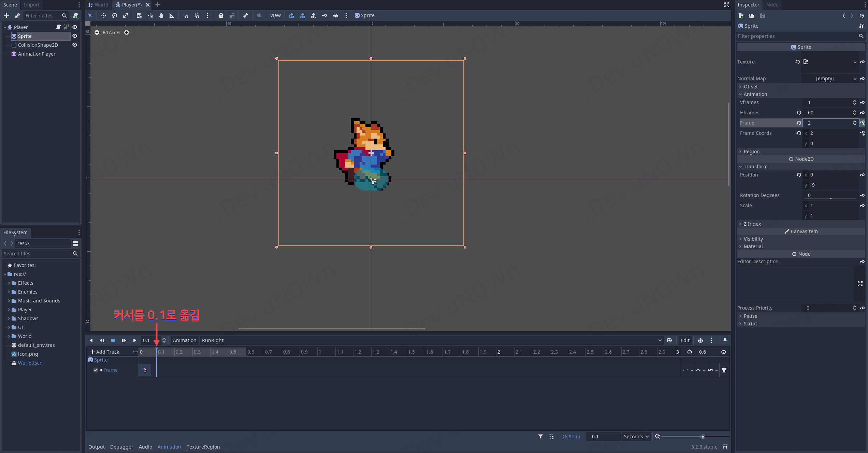The image size is (868, 453).
Task: Click the delete frame track trash icon
Action: [x=724, y=370]
